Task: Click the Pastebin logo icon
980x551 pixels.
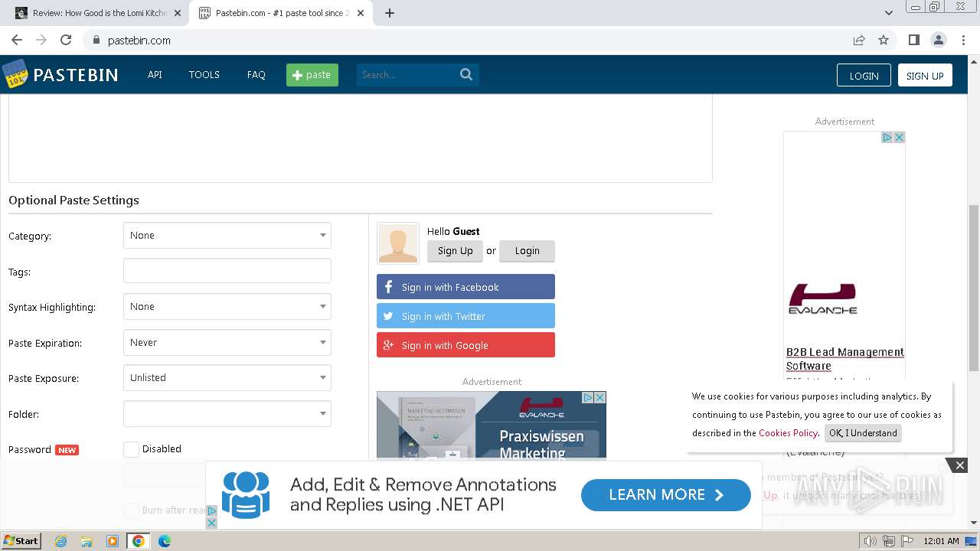Action: (x=15, y=74)
